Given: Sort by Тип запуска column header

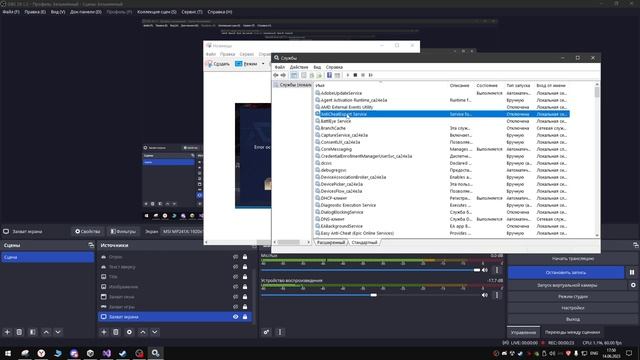Looking at the screenshot, I should 518,86.
